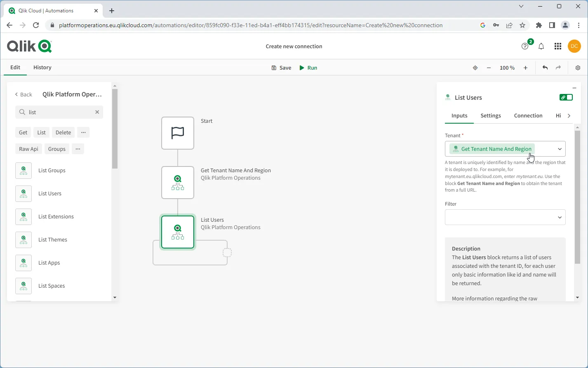Open the apps grid launcher
Screen dimensions: 588x368
coord(557,46)
